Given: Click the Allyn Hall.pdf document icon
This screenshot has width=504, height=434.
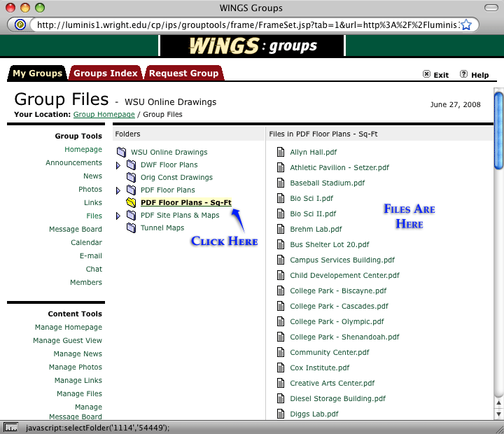Looking at the screenshot, I should tap(281, 153).
